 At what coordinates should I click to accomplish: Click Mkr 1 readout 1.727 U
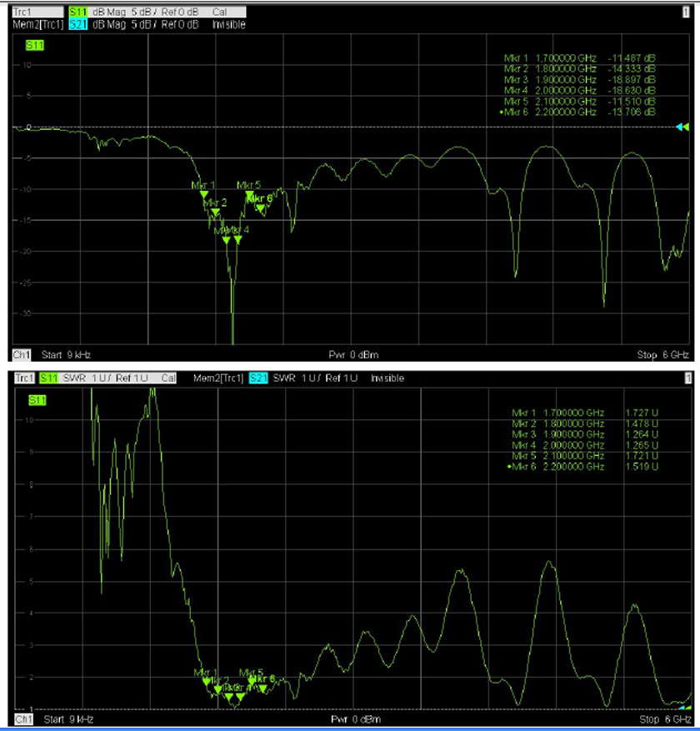[x=585, y=413]
